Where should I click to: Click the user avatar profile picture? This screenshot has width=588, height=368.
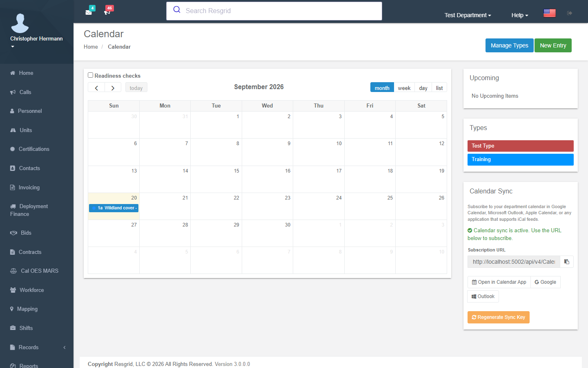(x=20, y=23)
